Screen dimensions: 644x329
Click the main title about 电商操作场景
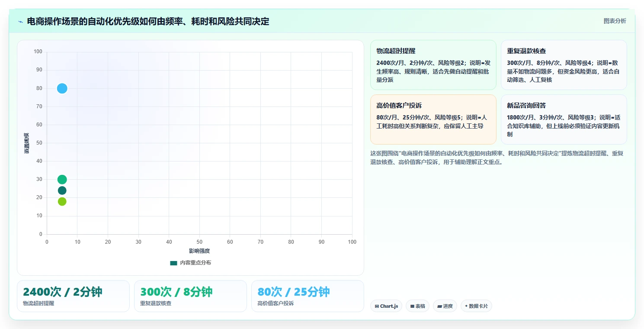(148, 21)
